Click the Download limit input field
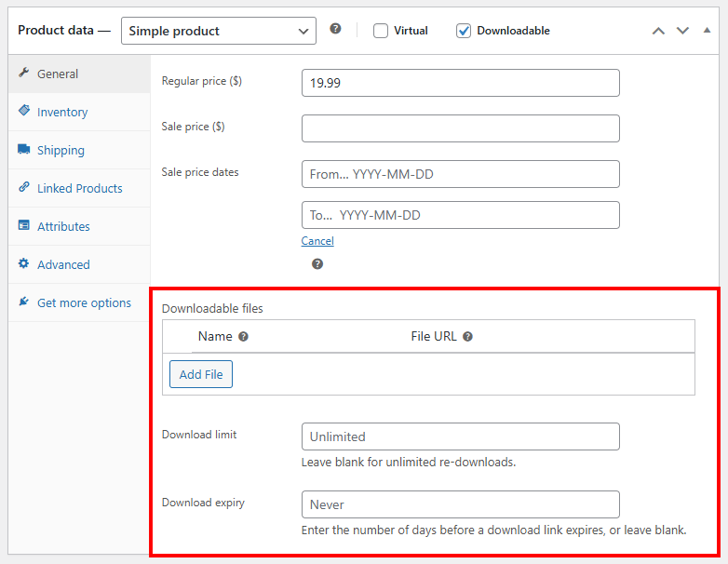The height and width of the screenshot is (564, 728). click(x=460, y=436)
